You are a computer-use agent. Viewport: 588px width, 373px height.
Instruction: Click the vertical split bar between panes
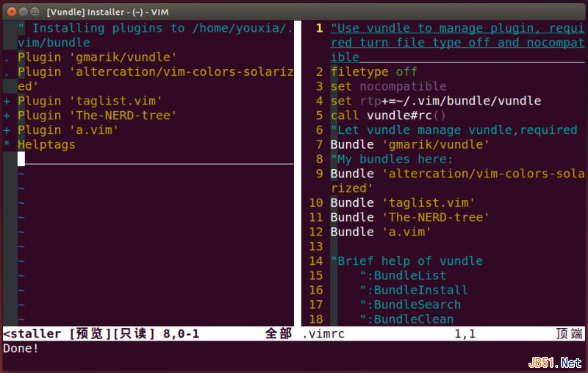click(x=298, y=174)
